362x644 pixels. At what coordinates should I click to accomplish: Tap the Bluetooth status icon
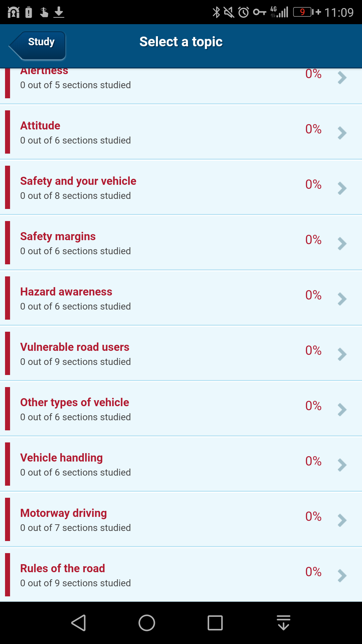coord(217,12)
